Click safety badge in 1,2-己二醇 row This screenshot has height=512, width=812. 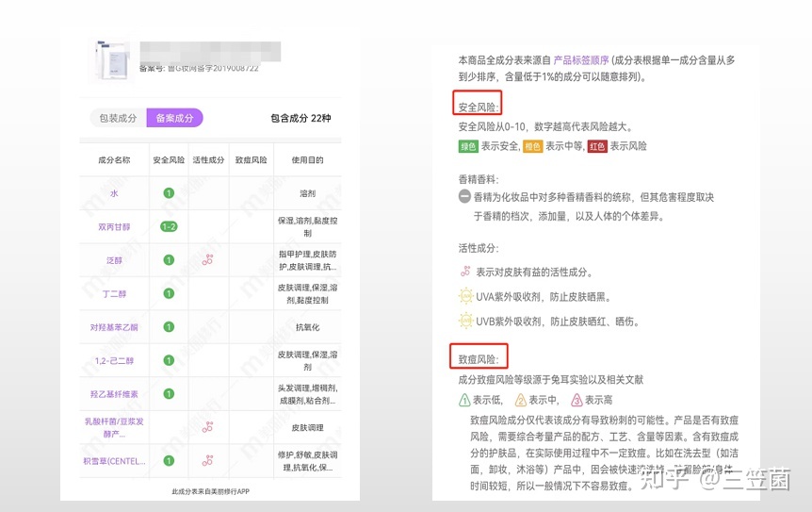[169, 360]
